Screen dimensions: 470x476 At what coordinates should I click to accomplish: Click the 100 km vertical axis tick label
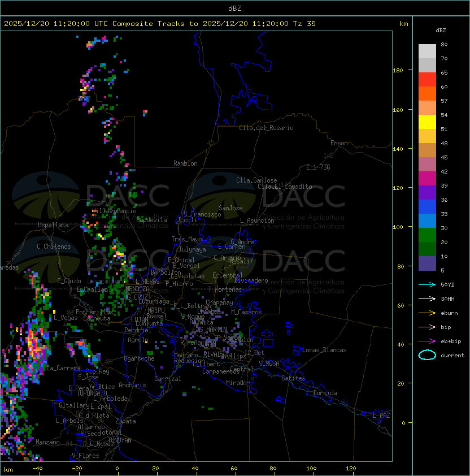click(x=398, y=227)
